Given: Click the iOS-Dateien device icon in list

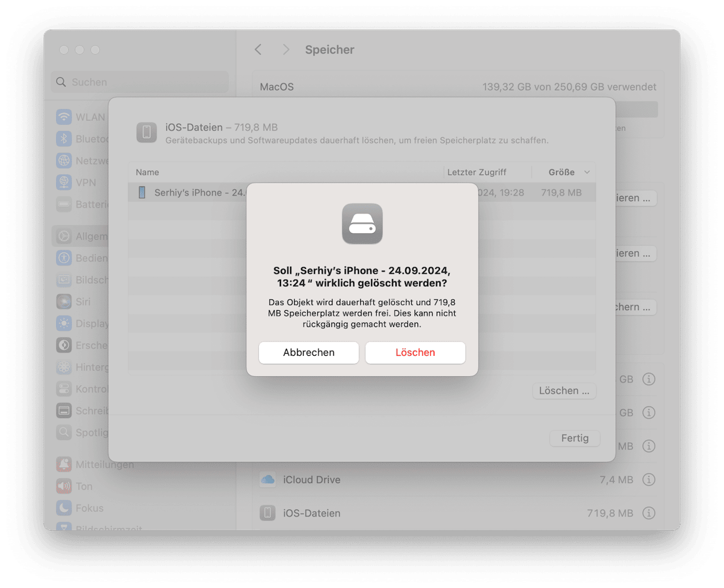Looking at the screenshot, I should coord(268,513).
